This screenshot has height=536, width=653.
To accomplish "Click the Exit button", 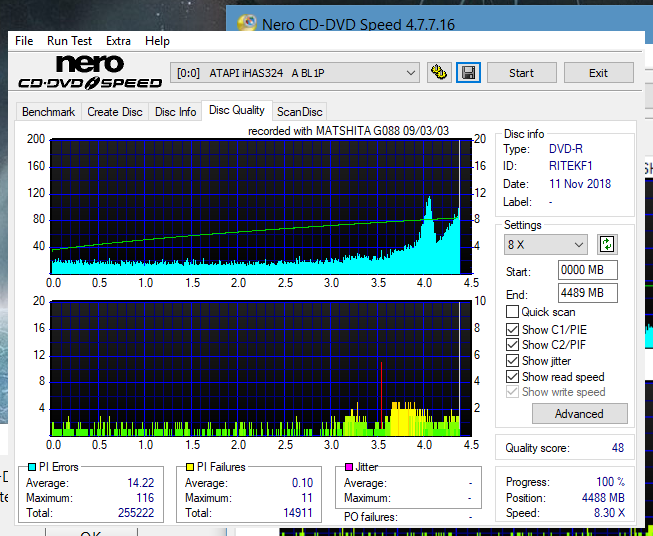I will point(598,73).
